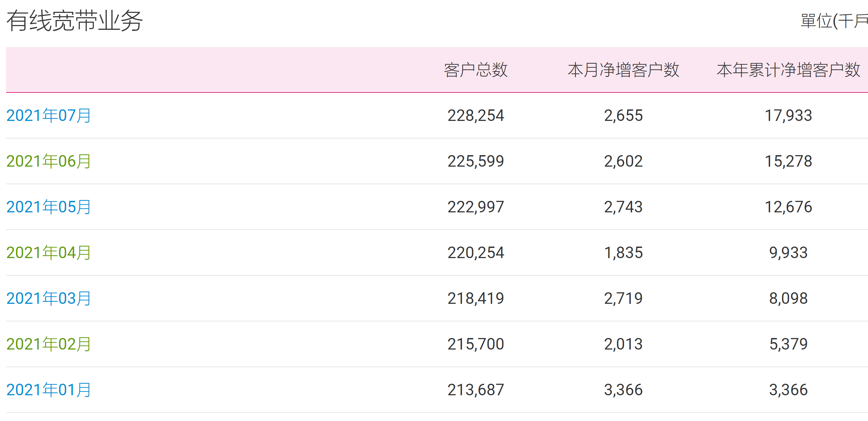Click the 有线宽带业务 section title
Screen dimensions: 868x421
tap(75, 21)
